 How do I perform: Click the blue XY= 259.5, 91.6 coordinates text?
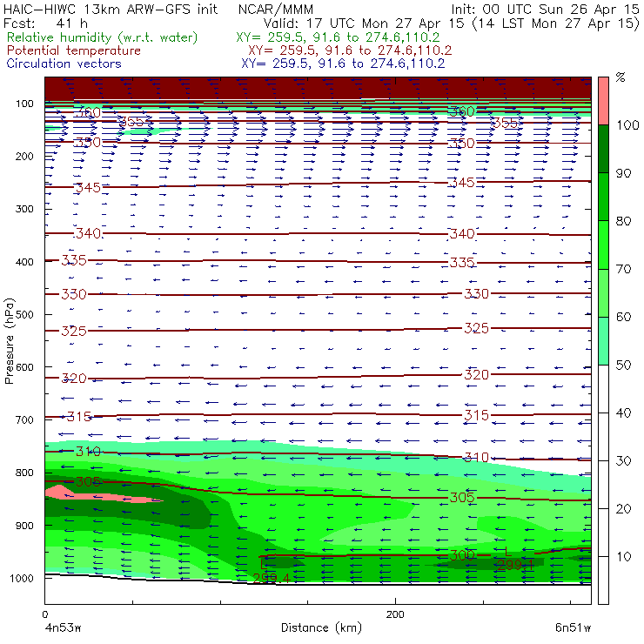click(343, 64)
